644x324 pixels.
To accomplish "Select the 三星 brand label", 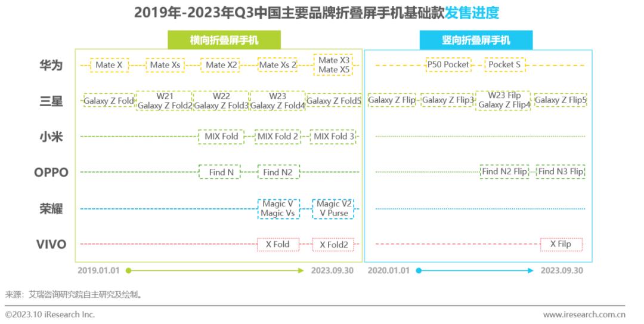I will pyautogui.click(x=51, y=101).
